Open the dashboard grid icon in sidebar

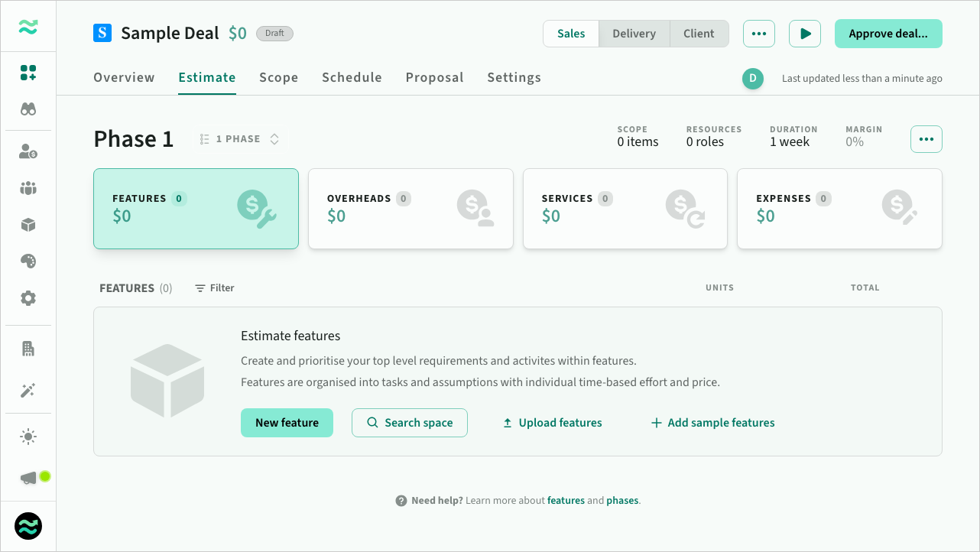tap(28, 73)
